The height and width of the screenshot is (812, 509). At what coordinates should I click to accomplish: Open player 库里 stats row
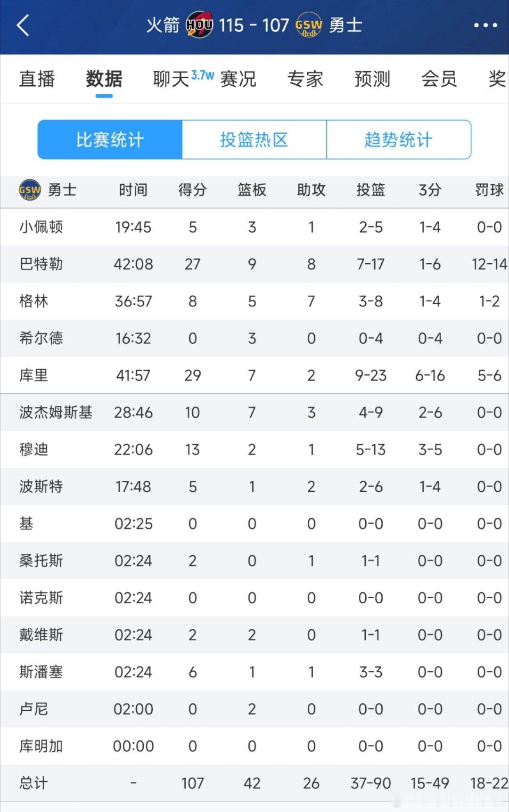click(254, 375)
